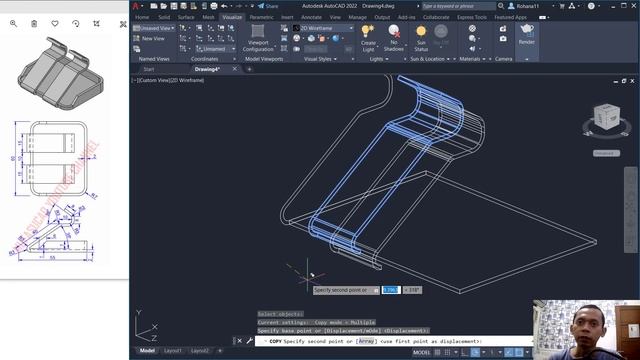Click the Plot printer icon
Screen dimensions: 640x360
pyautogui.click(x=214, y=6)
